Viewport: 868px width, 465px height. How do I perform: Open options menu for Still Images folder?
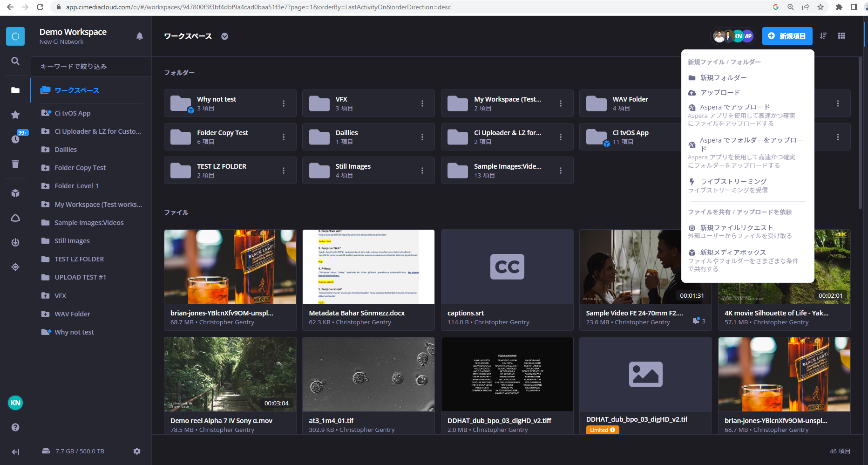coord(422,171)
